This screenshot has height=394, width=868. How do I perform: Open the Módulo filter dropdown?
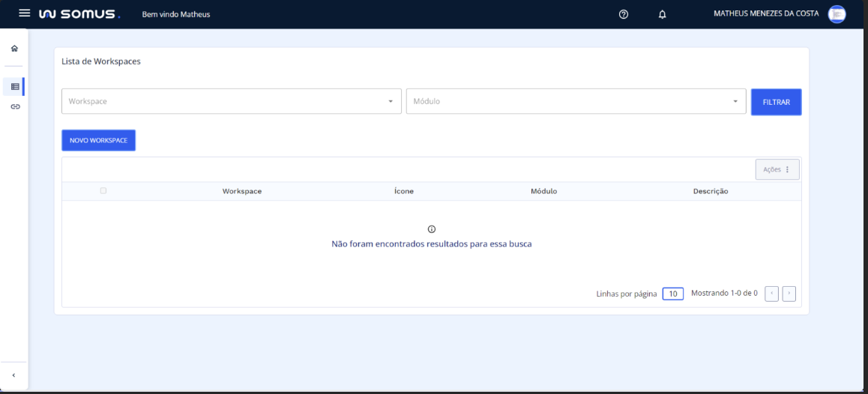click(x=576, y=101)
